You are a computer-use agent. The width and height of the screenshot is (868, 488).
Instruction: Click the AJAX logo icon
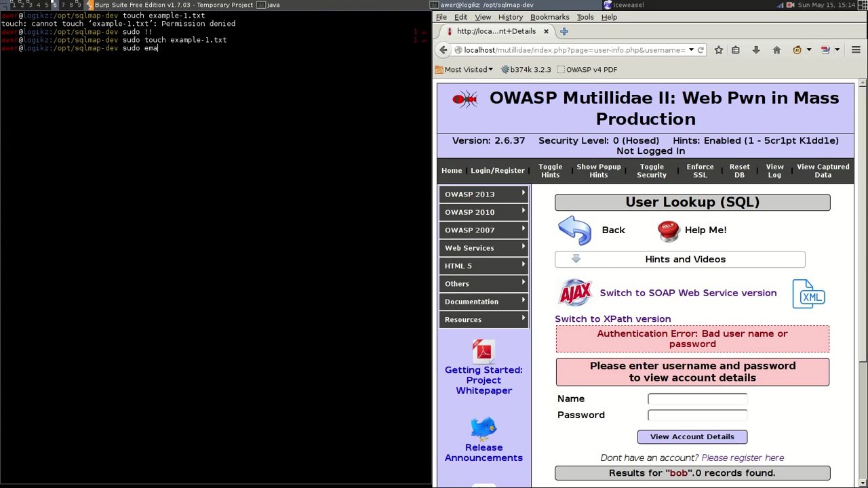click(575, 293)
